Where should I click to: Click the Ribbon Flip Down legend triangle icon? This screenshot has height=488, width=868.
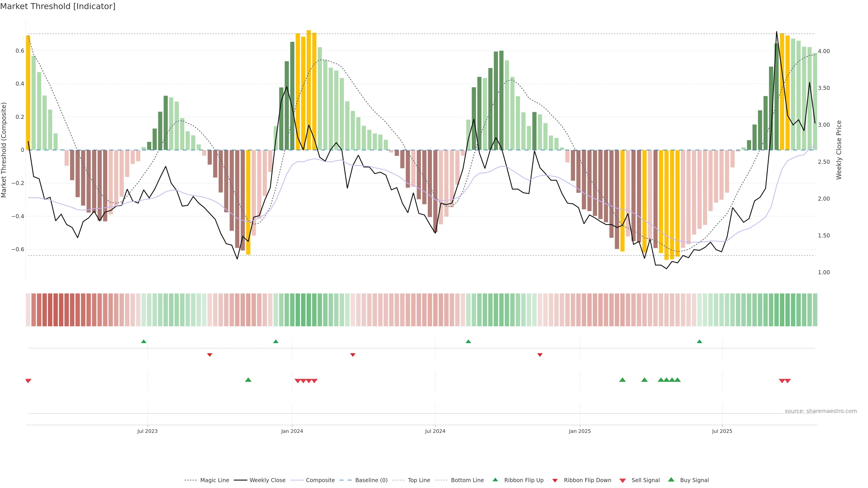(x=555, y=480)
